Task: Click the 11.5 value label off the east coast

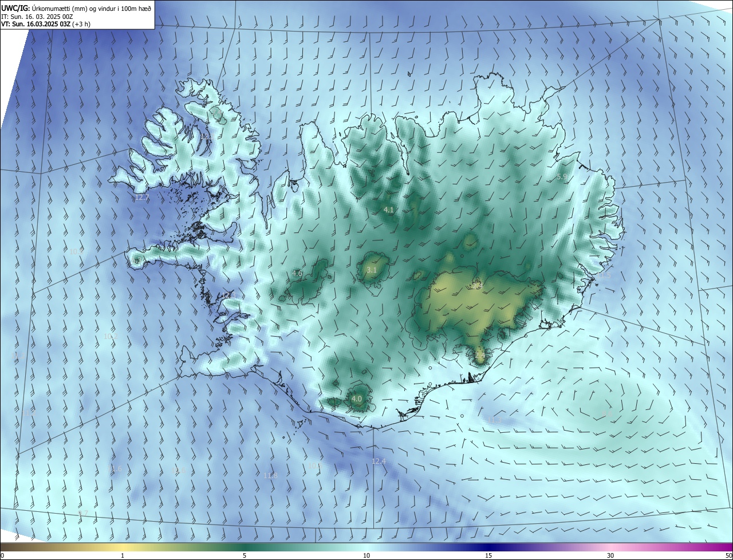Action: (604, 275)
